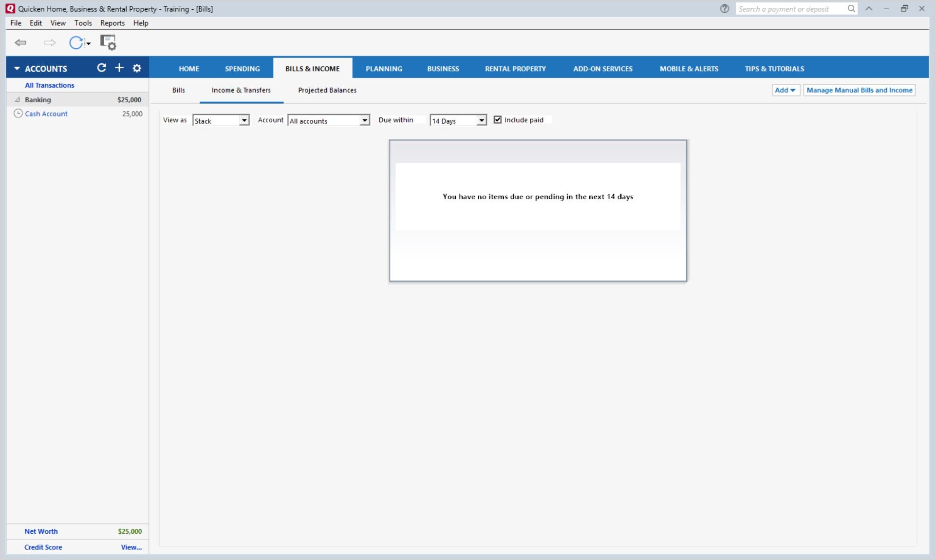Click the forward navigation arrow

point(49,43)
